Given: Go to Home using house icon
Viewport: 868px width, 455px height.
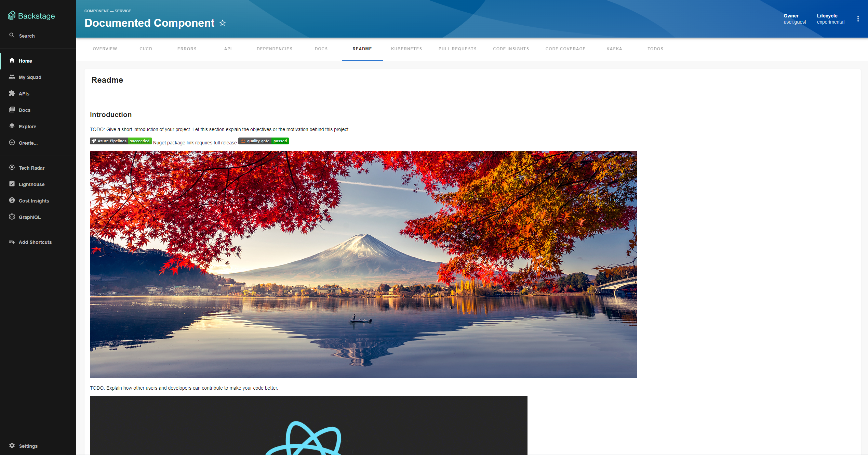Looking at the screenshot, I should (12, 61).
